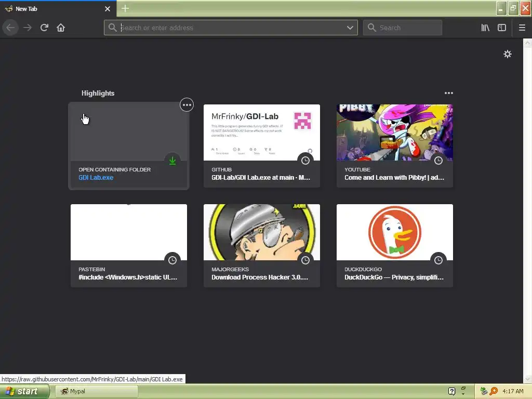Screen dimensions: 532x399
Task: Click 'OPEN CONTAINING FOLDER' label text
Action: pos(115,169)
